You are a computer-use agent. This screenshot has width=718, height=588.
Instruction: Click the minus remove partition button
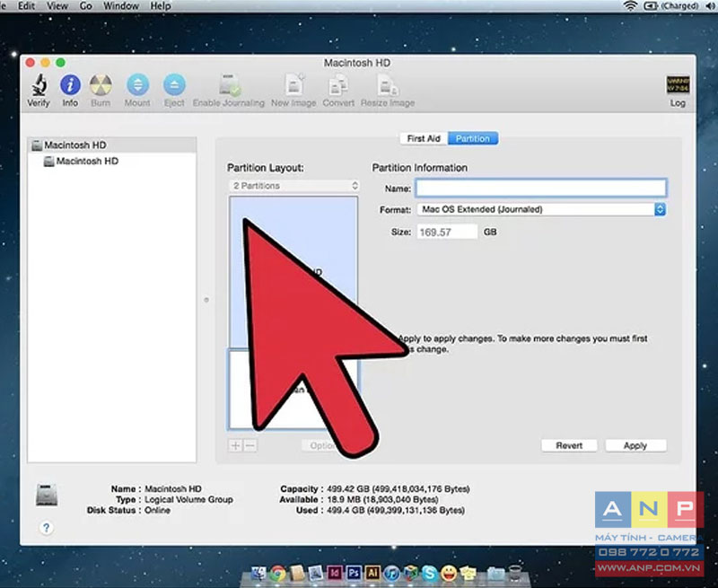pos(250,445)
